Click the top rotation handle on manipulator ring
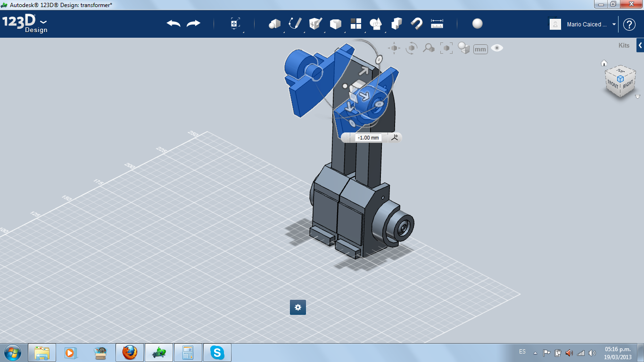Viewport: 644px width, 362px height. tap(378, 59)
